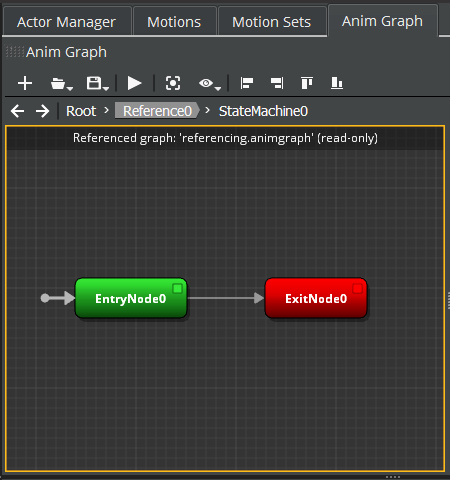Image resolution: width=450 pixels, height=480 pixels.
Task: Open the visualization options dropdown arrow
Action: pos(218,88)
